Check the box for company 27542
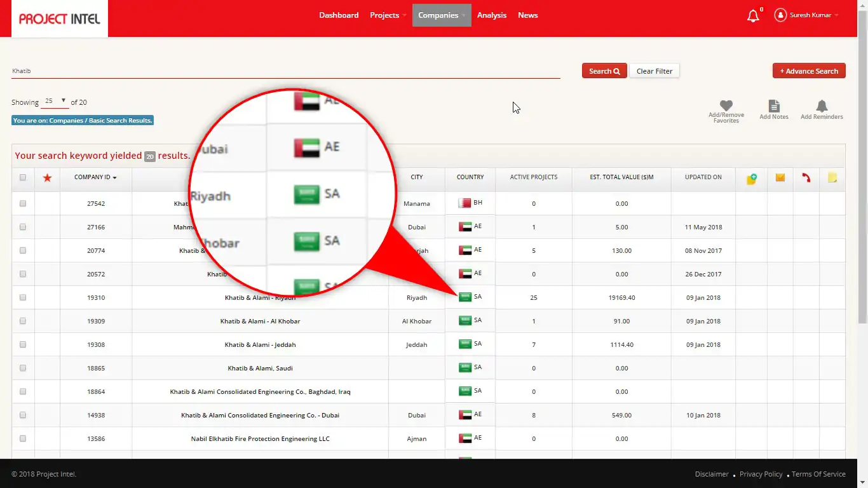This screenshot has width=868, height=488. click(23, 204)
